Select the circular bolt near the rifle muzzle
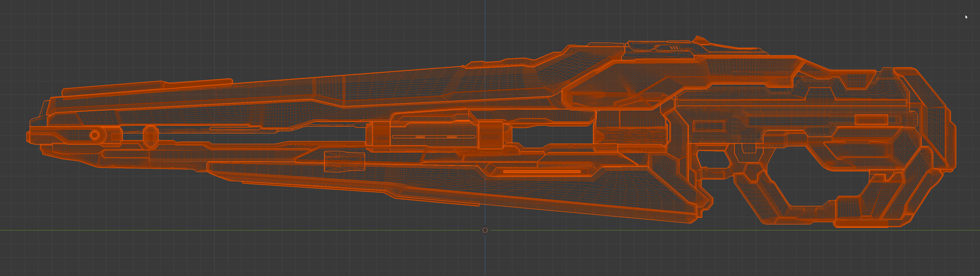 pos(95,135)
